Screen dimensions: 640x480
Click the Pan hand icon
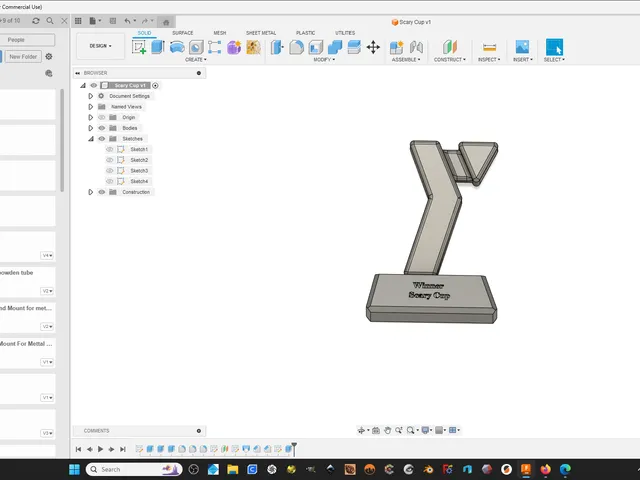[x=387, y=430]
